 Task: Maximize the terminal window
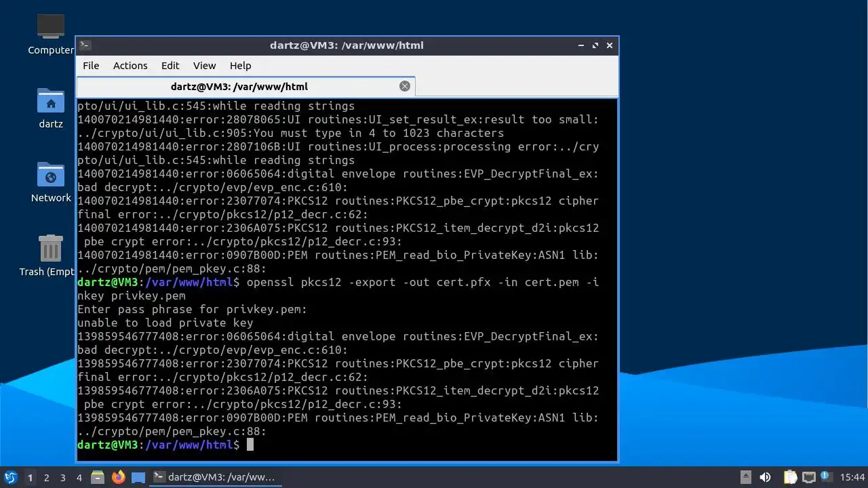(x=595, y=45)
